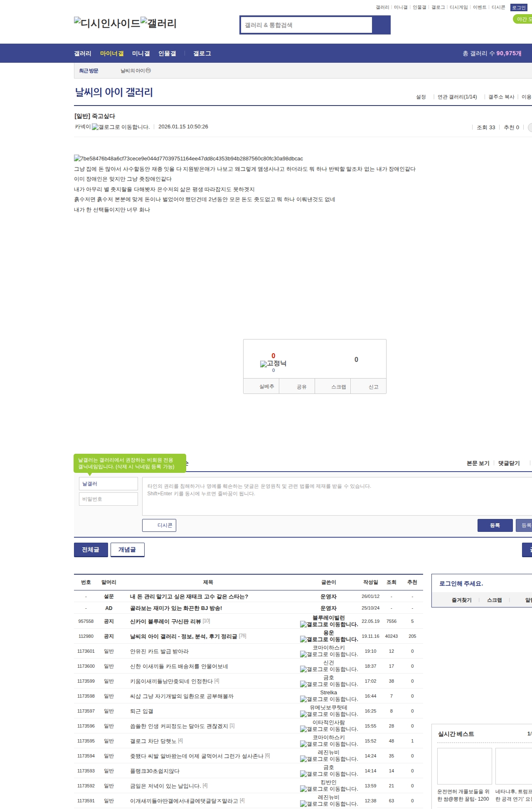The image size is (532, 809).
Task: Click the 갤주소 복사 link
Action: [501, 97]
